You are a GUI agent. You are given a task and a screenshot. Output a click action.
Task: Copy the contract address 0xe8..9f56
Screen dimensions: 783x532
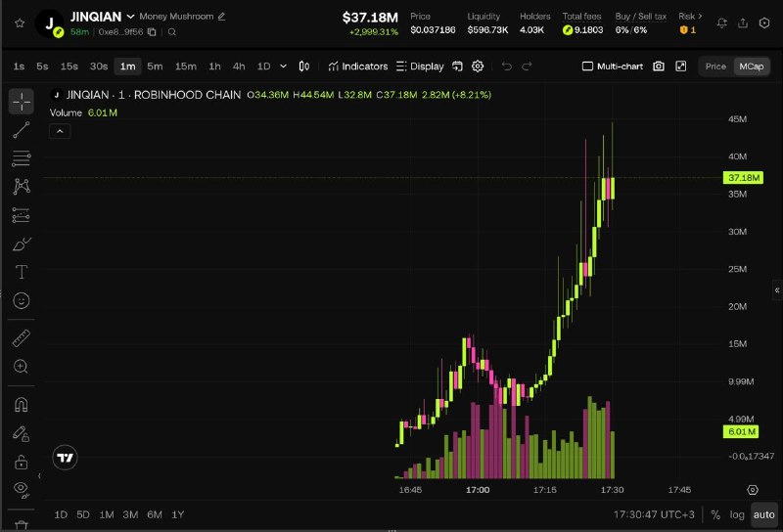coord(152,32)
